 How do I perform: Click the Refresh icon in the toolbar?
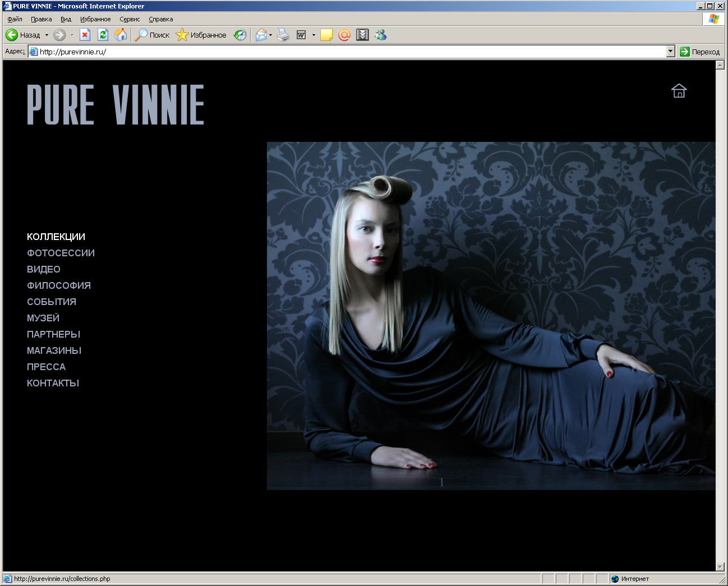pyautogui.click(x=103, y=35)
